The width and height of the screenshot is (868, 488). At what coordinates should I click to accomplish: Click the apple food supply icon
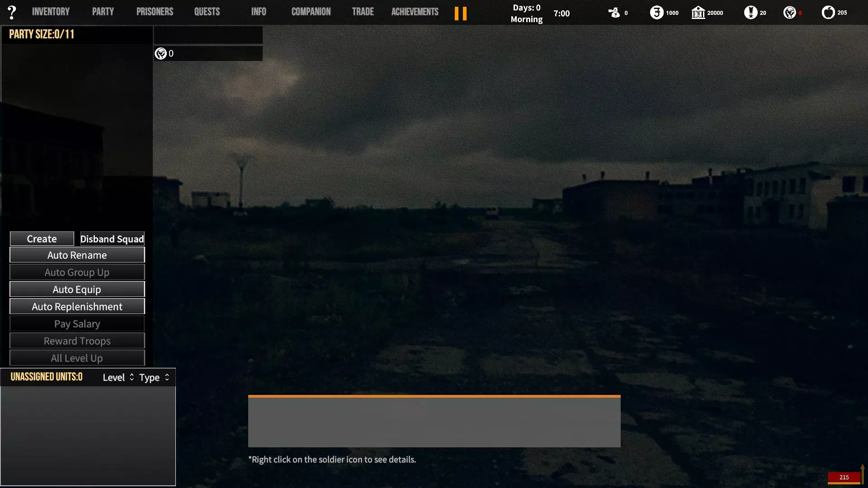[x=828, y=13]
